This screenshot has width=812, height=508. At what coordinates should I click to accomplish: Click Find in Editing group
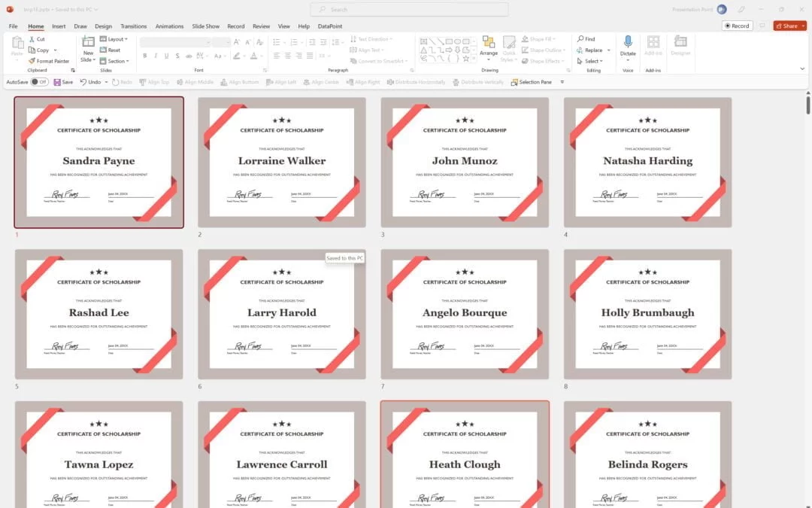tap(586, 39)
